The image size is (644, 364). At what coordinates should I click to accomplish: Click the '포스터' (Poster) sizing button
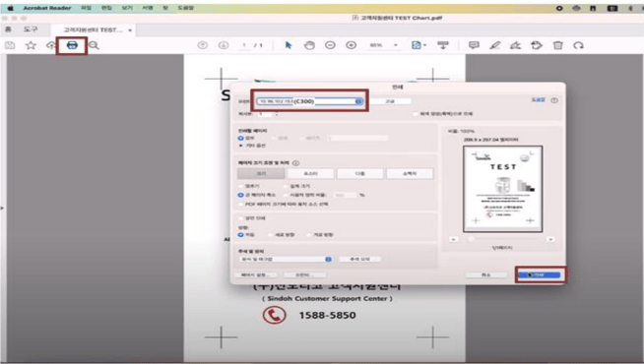(310, 173)
